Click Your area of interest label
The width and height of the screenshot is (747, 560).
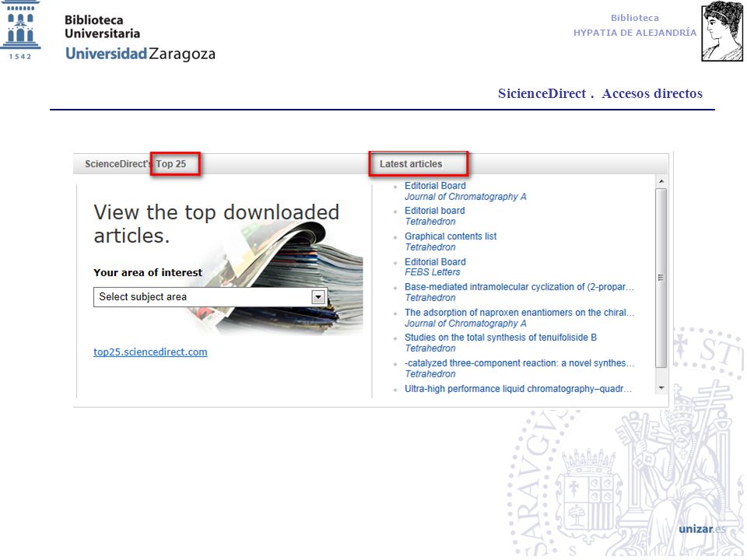[x=148, y=272]
